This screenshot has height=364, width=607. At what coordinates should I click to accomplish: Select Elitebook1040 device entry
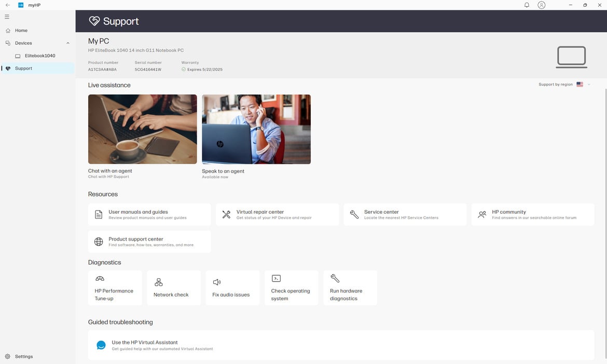click(37, 55)
